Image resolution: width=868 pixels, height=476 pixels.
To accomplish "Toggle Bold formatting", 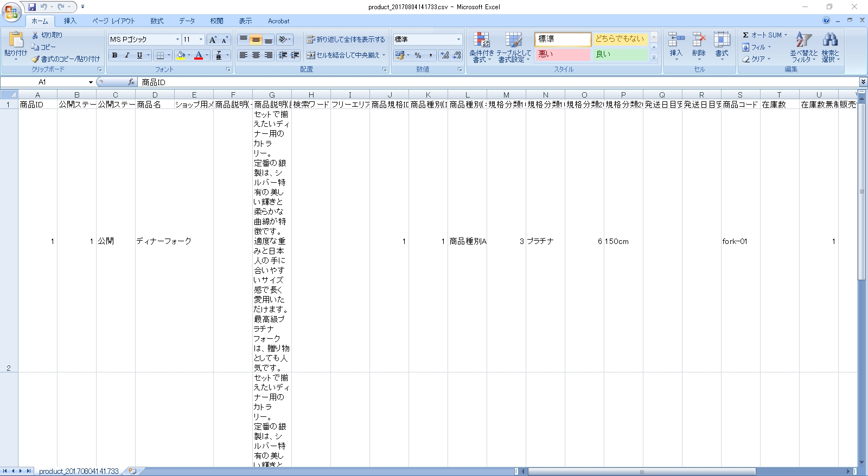I will point(114,55).
